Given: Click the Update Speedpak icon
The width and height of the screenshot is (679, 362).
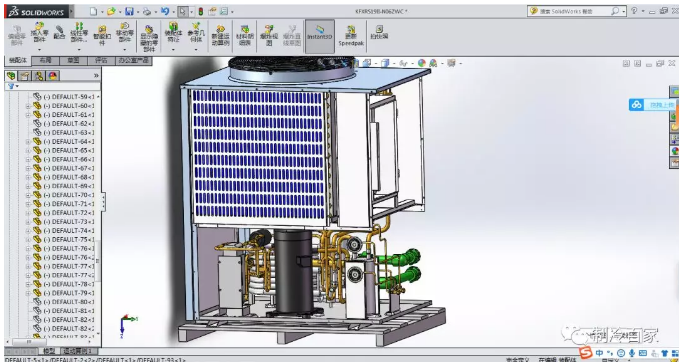Looking at the screenshot, I should [351, 36].
